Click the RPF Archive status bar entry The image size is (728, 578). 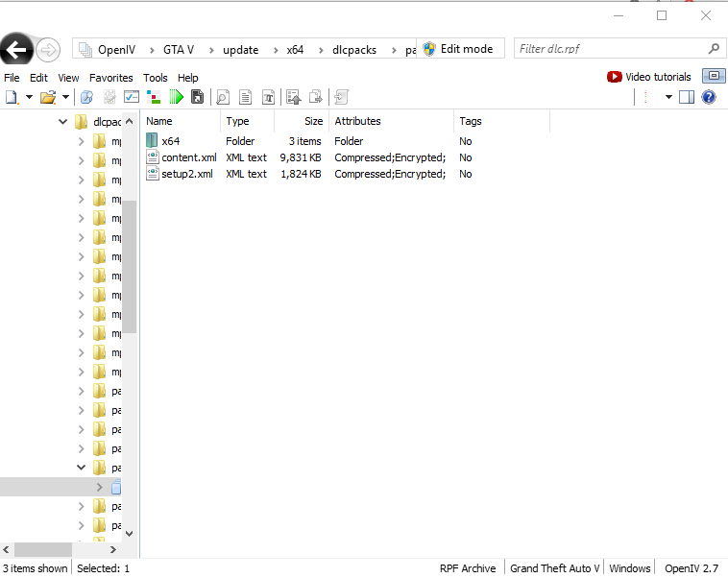coord(468,568)
